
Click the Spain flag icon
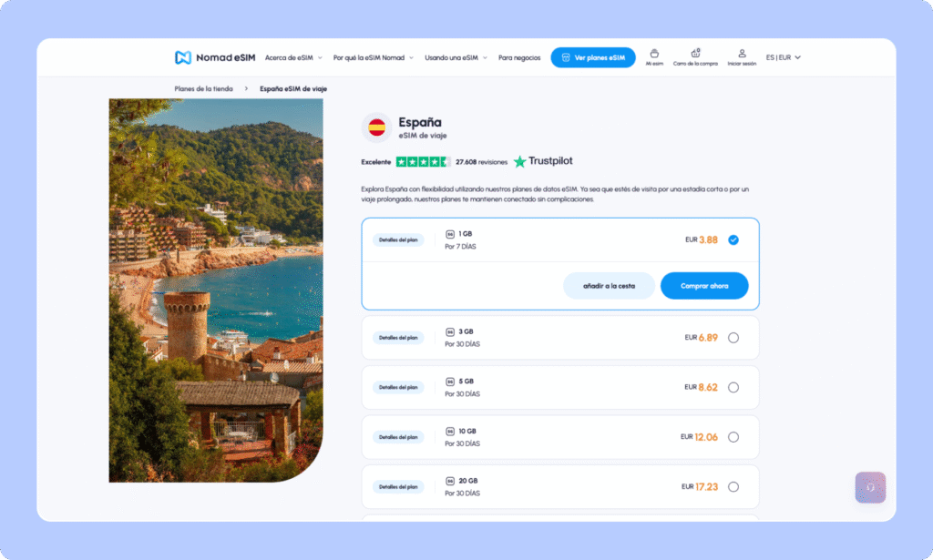point(377,127)
